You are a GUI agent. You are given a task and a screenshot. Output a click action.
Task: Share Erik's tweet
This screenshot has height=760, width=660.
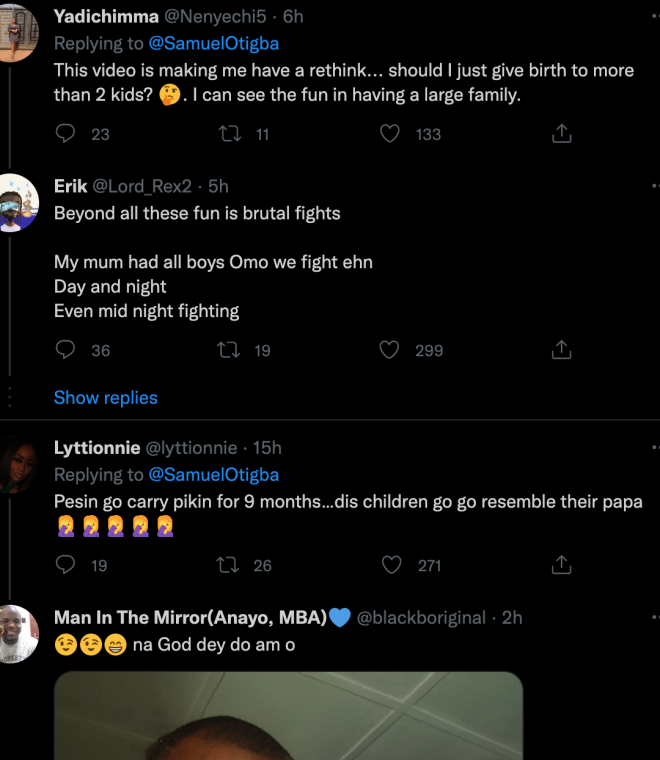point(562,350)
